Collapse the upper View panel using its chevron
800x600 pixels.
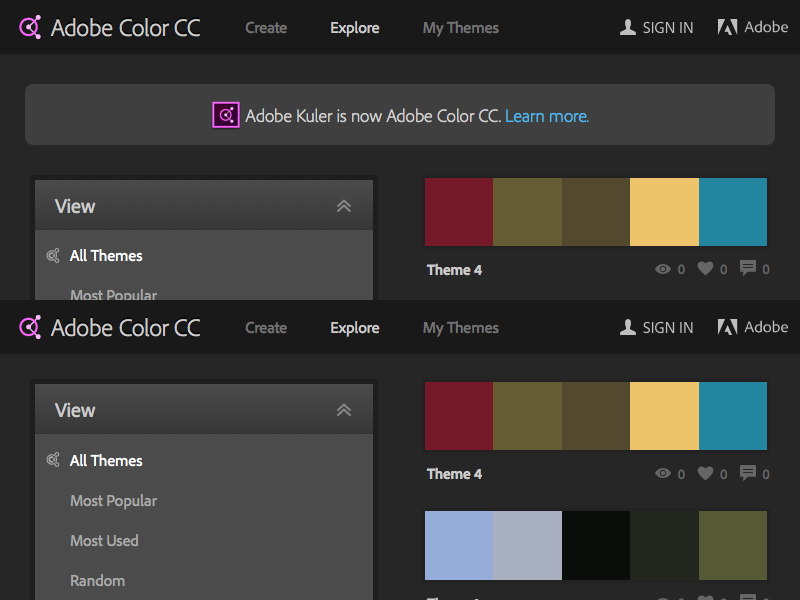click(344, 206)
